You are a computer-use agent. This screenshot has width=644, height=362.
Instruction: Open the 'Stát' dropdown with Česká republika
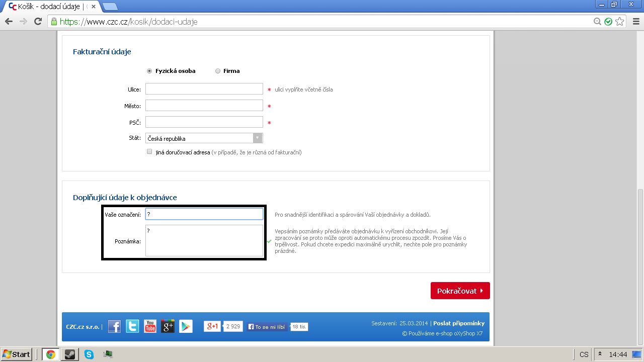(204, 138)
